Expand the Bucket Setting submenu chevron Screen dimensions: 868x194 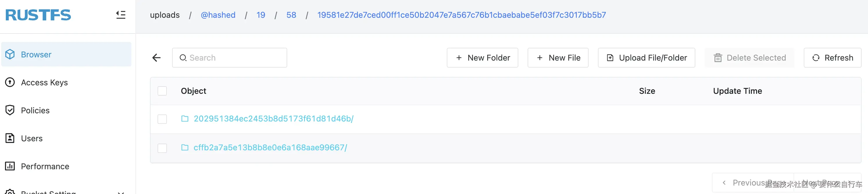pos(121,192)
